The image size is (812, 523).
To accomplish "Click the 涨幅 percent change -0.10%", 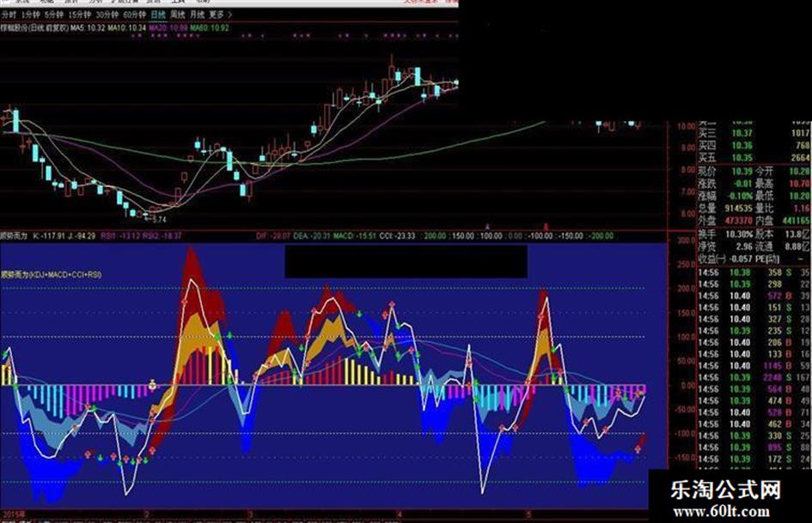I will [741, 196].
